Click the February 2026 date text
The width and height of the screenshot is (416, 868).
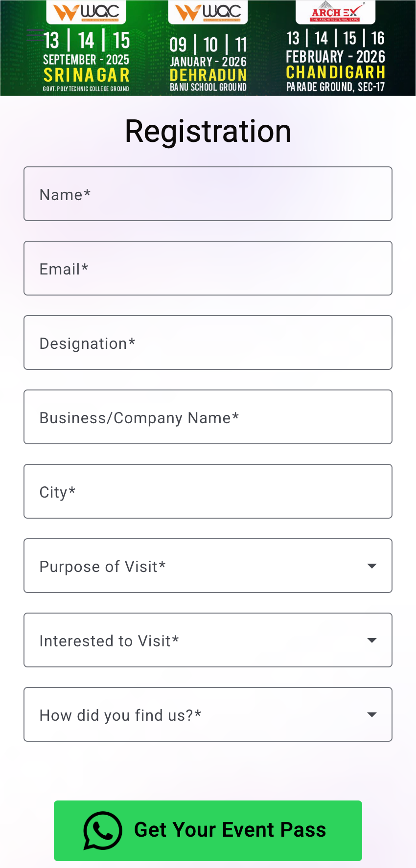tap(336, 57)
